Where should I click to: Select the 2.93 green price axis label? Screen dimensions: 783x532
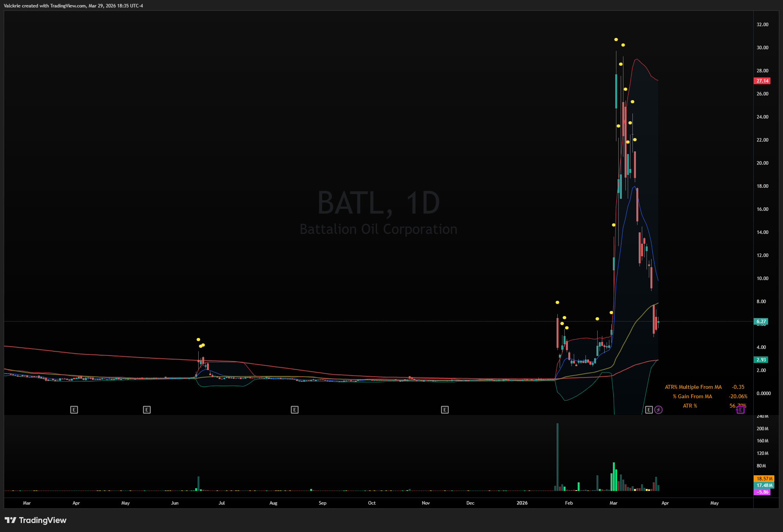(x=761, y=359)
